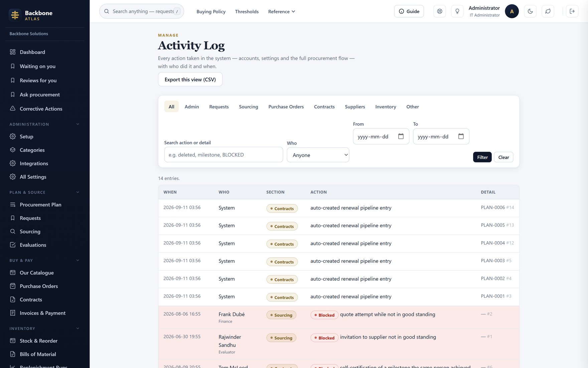Click the Search action or detail field

pos(224,155)
